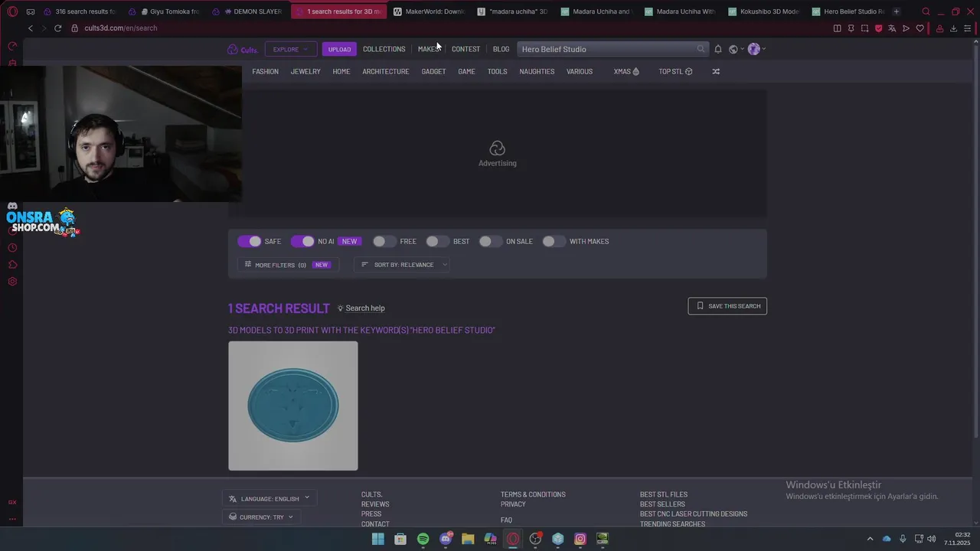The image size is (980, 551).
Task: Enable the WITH MAKES filter toggle
Action: (x=554, y=241)
